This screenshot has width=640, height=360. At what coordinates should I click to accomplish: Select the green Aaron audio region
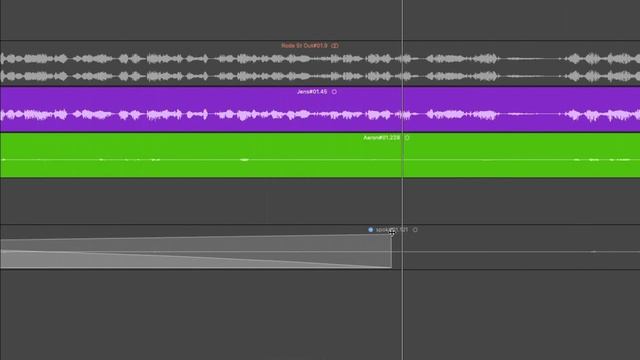[320, 155]
